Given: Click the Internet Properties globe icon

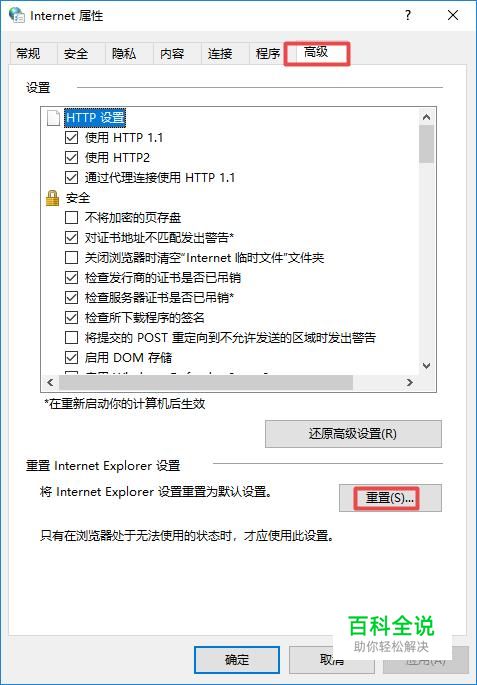Looking at the screenshot, I should (x=17, y=15).
